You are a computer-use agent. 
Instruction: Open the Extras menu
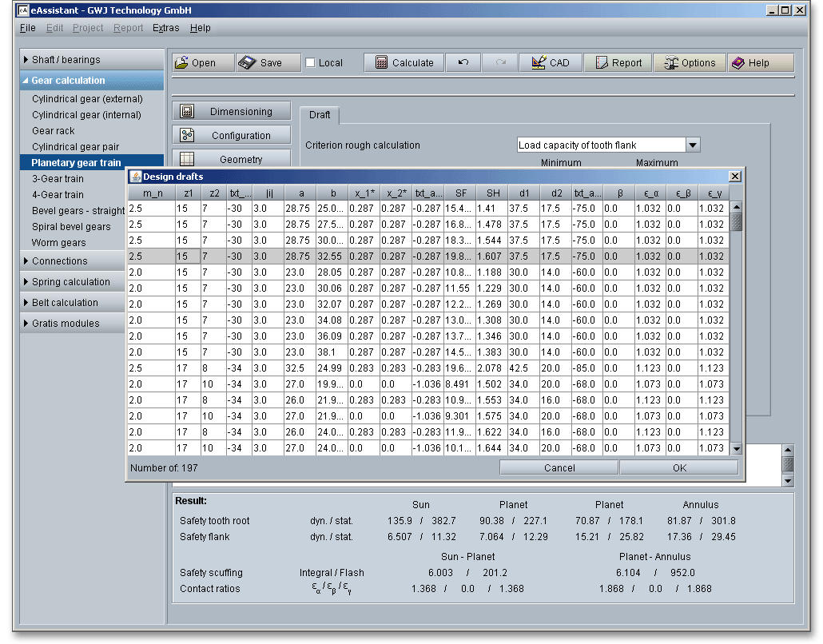165,28
